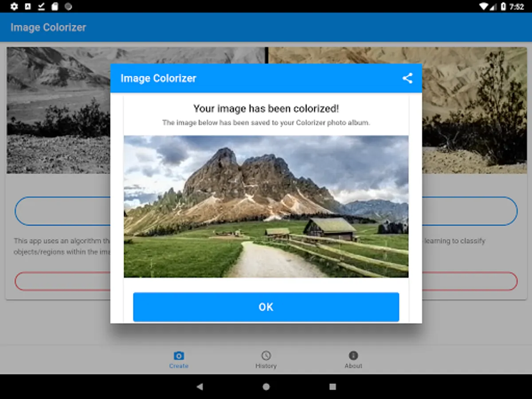This screenshot has width=532, height=399.
Task: Open the settings gear in the status bar
Action: tap(13, 6)
